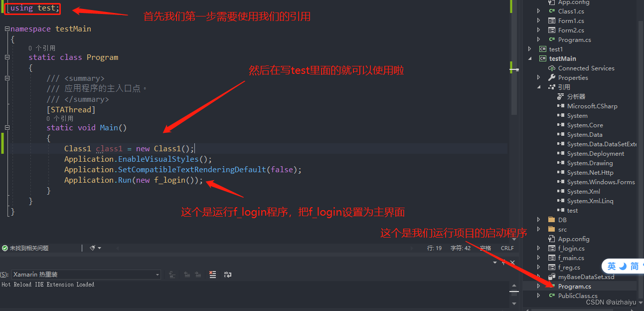Click output panel scroll down arrow
Screen dimensions: 644x311
(x=514, y=304)
